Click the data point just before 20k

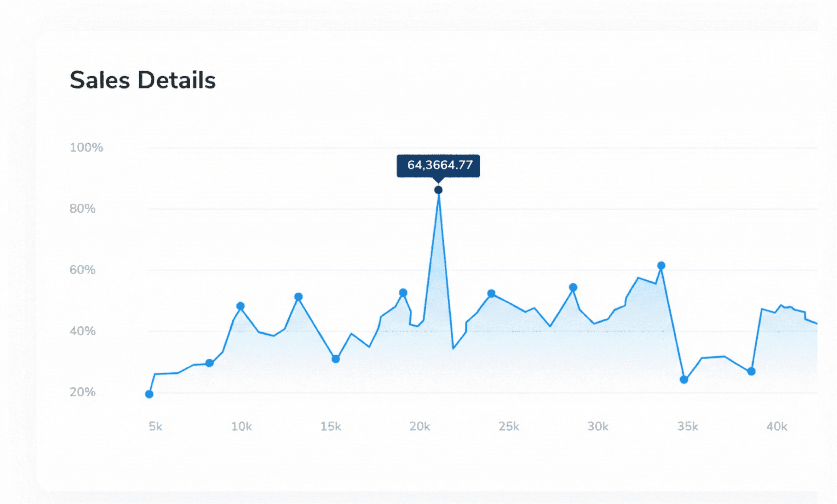403,292
